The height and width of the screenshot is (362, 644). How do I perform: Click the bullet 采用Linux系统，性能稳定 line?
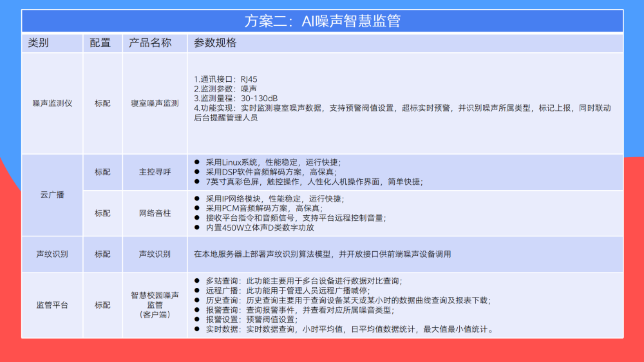267,162
